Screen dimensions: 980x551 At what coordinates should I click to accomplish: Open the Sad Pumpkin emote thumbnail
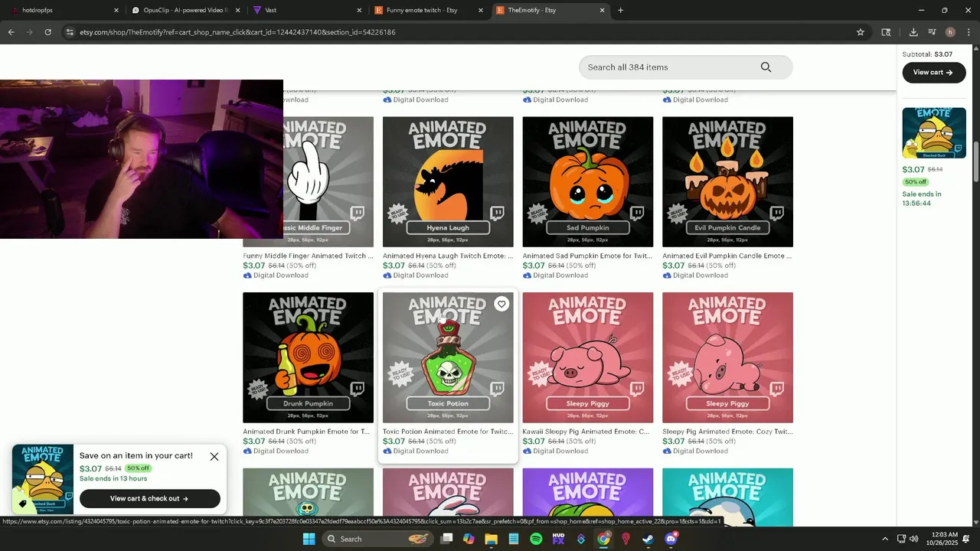(588, 182)
